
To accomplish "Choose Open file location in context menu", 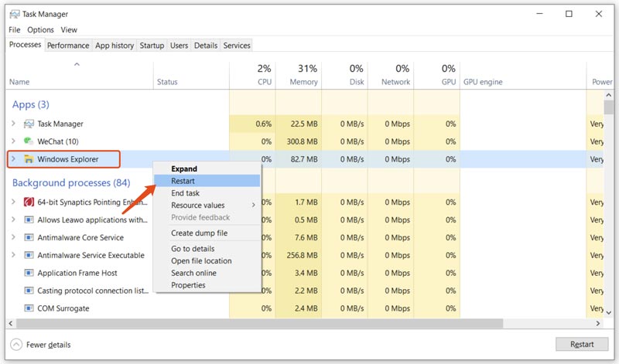I will 207,261.
